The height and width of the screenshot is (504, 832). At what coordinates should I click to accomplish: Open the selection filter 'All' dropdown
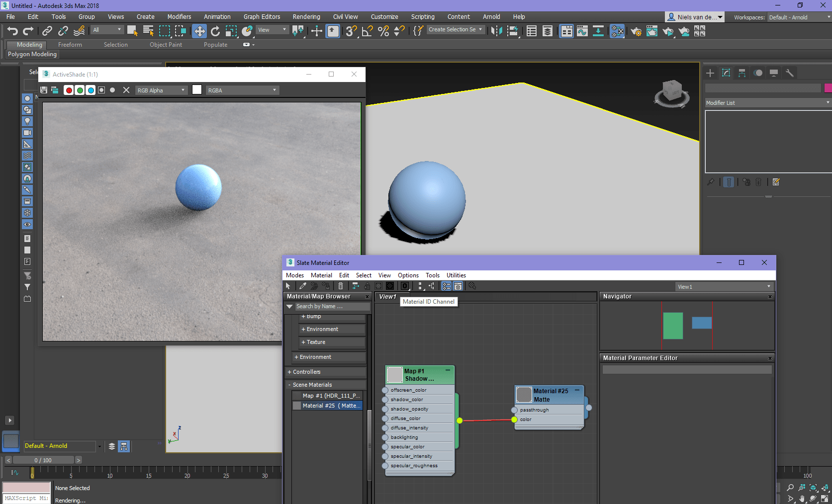107,30
